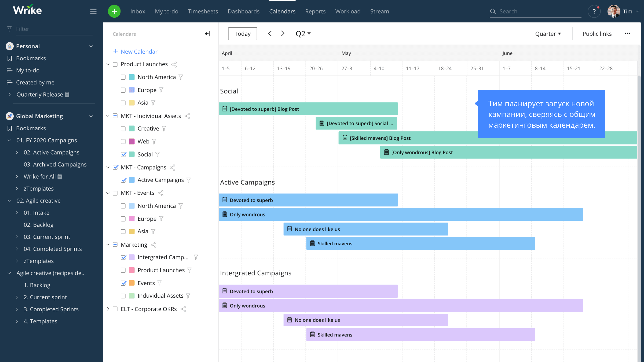The image size is (644, 362).
Task: Go to next quarter arrow
Action: click(x=283, y=34)
